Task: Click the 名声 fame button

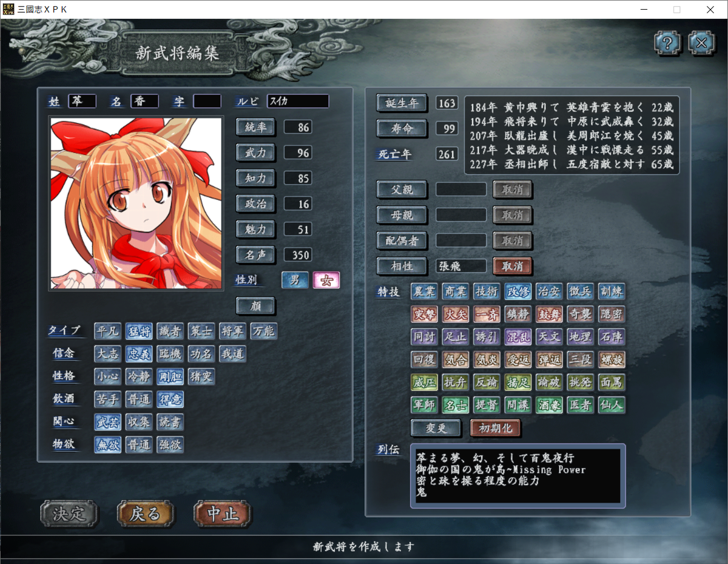Action: pos(255,254)
